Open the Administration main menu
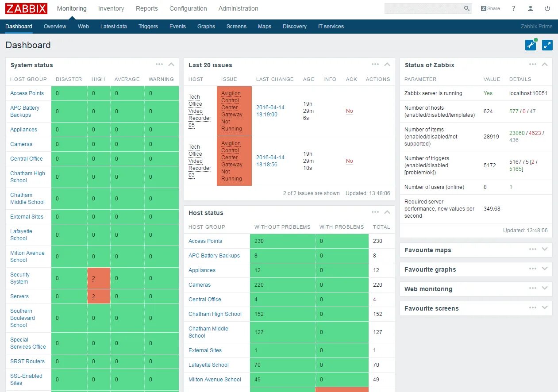Screen dimensions: 558x392 coord(239,8)
